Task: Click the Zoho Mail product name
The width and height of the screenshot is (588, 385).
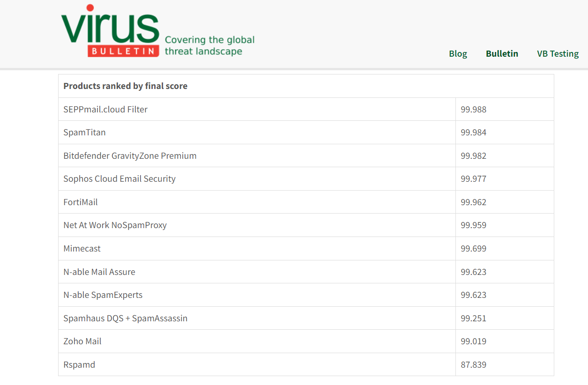Action: (82, 341)
